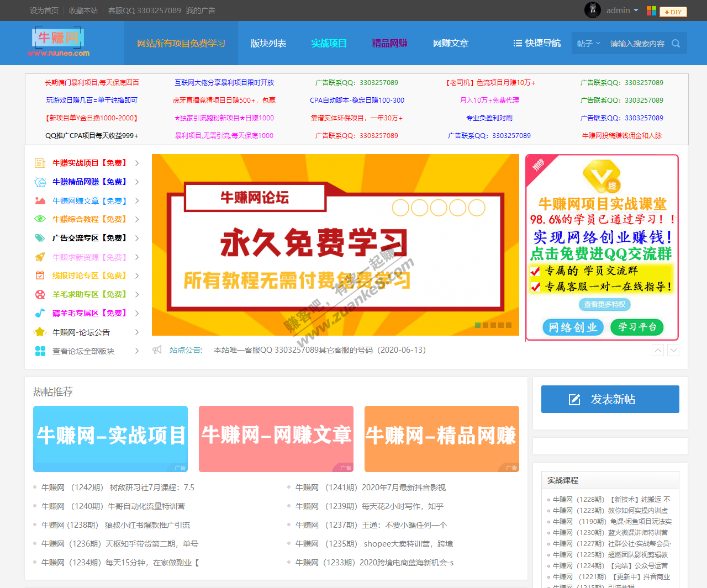Open the 快捷导航 menu
Screen dimensions: 707x588
click(x=537, y=43)
